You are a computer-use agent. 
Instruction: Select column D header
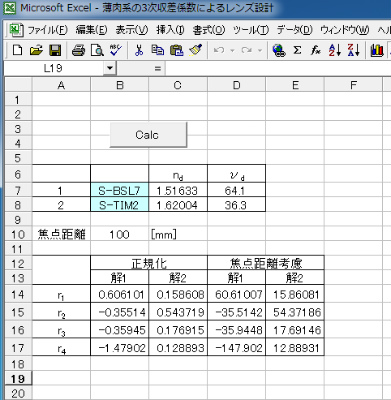point(236,85)
